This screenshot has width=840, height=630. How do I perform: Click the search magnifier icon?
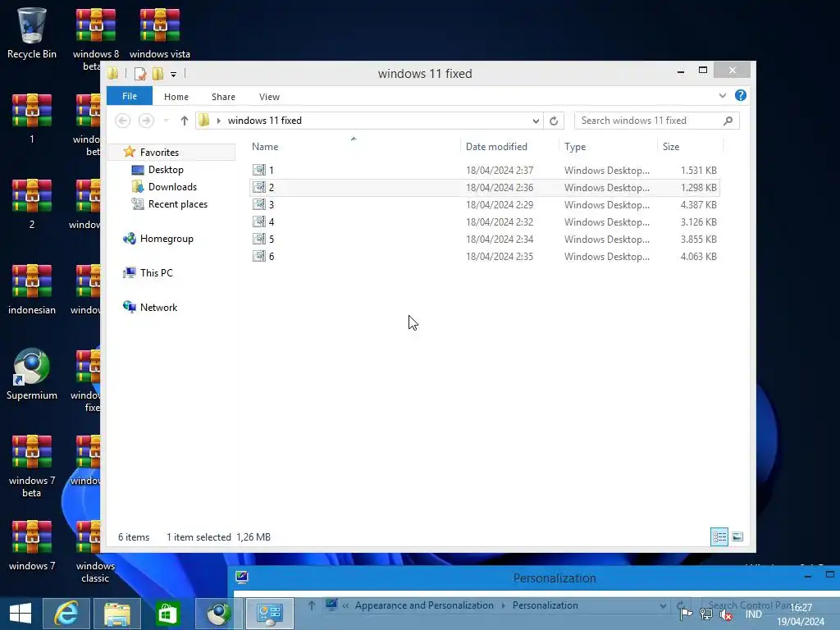[728, 121]
